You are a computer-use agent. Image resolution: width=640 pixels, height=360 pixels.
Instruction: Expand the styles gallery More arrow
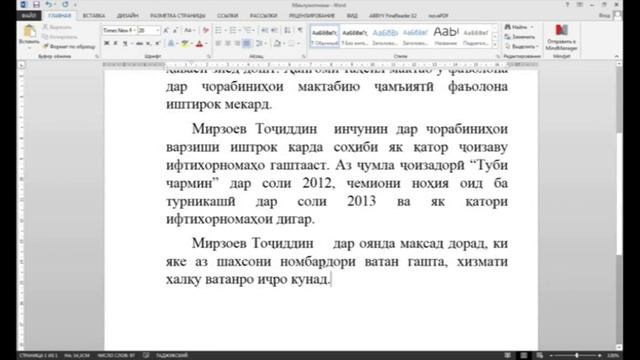tap(495, 45)
